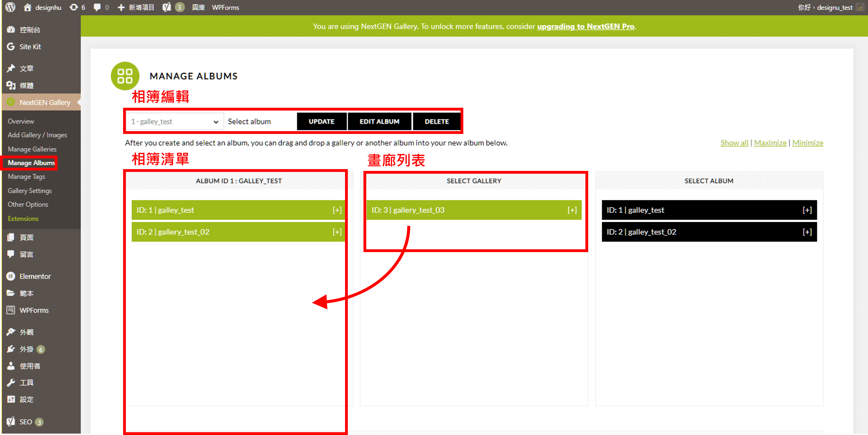Open the designhu site home icon

coord(28,7)
